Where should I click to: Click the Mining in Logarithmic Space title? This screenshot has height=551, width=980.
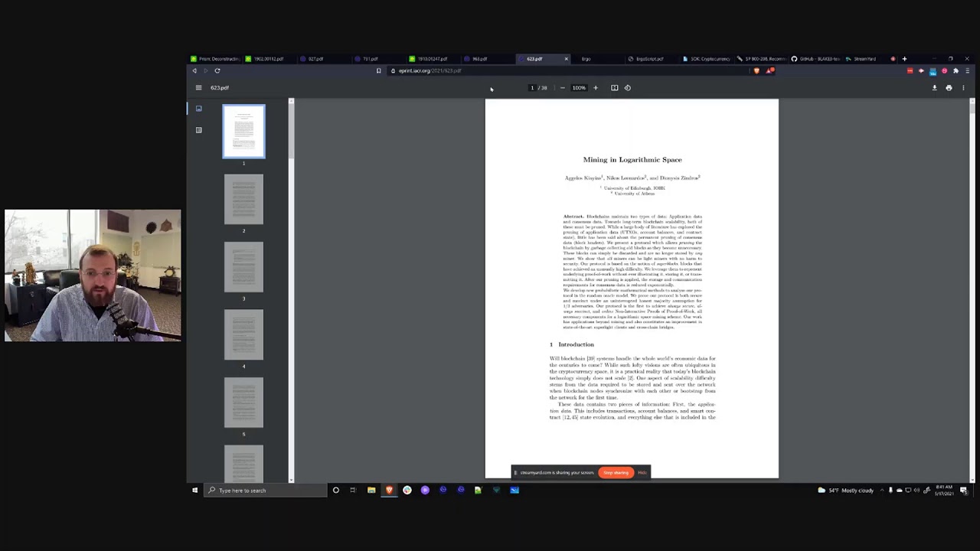coord(632,160)
